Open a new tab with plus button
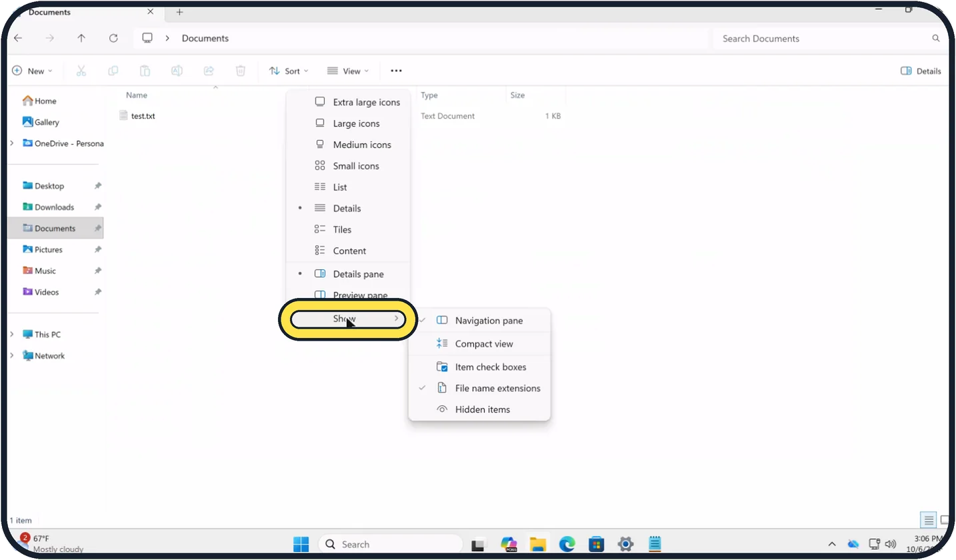 (179, 12)
